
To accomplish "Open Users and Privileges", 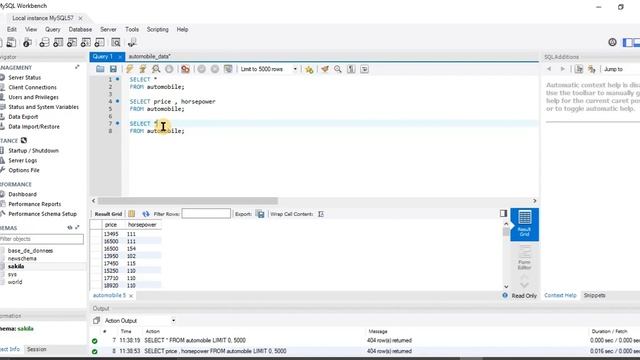I will (x=33, y=97).
